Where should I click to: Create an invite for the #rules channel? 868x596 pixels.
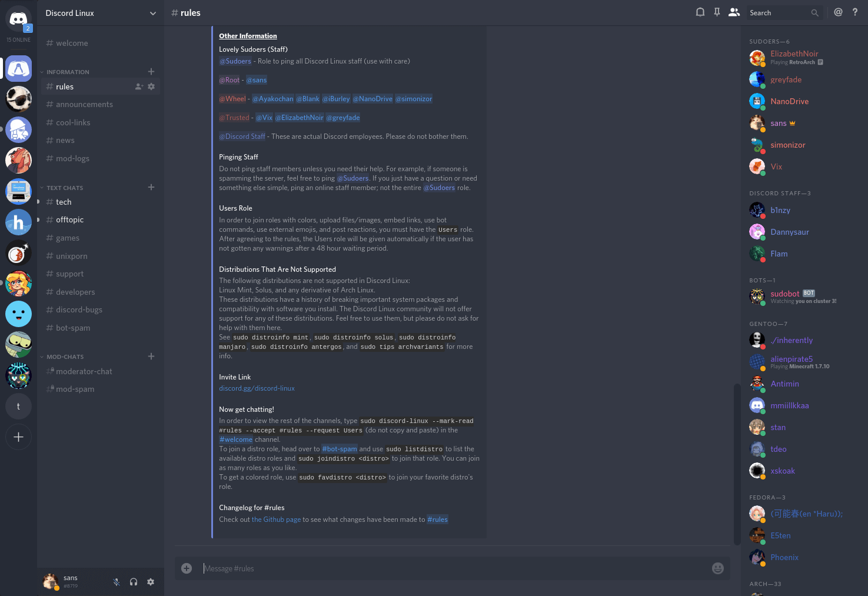click(138, 86)
